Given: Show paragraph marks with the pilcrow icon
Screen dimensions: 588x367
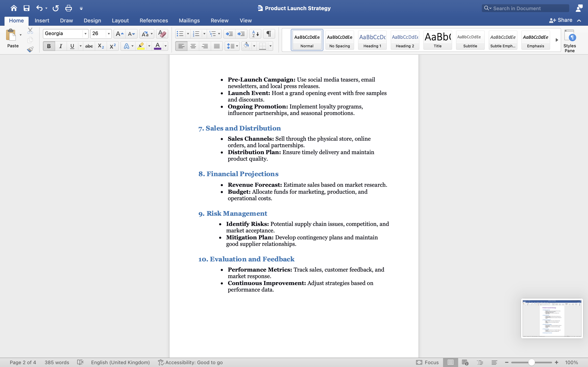Looking at the screenshot, I should coord(269,34).
